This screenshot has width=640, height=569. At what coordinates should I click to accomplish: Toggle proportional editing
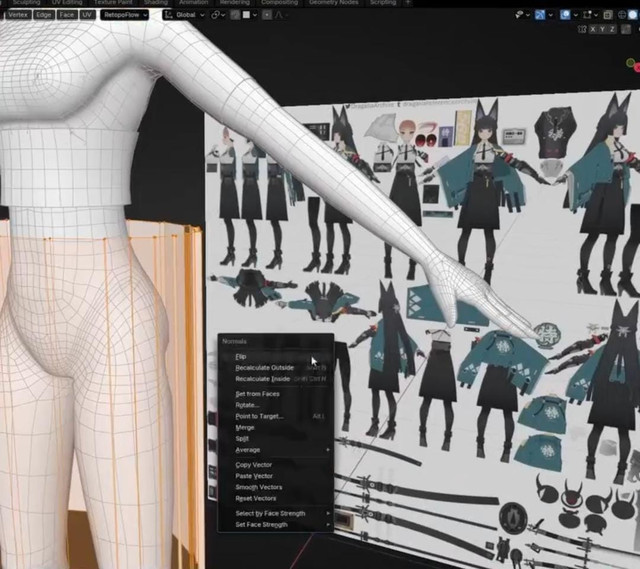tap(267, 15)
